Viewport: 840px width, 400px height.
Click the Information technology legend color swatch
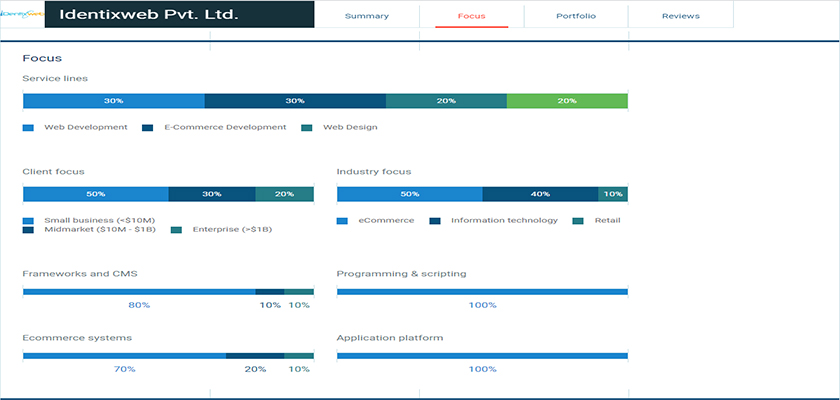point(435,221)
